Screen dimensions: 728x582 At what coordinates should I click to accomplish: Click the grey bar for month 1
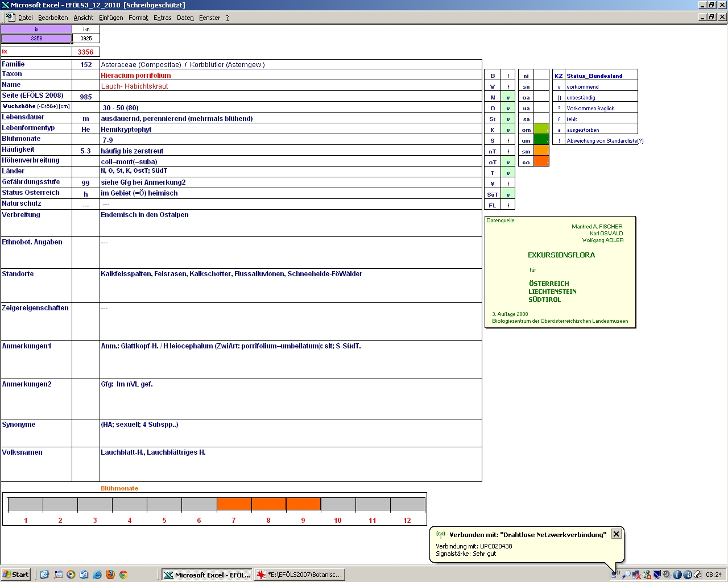pos(26,504)
